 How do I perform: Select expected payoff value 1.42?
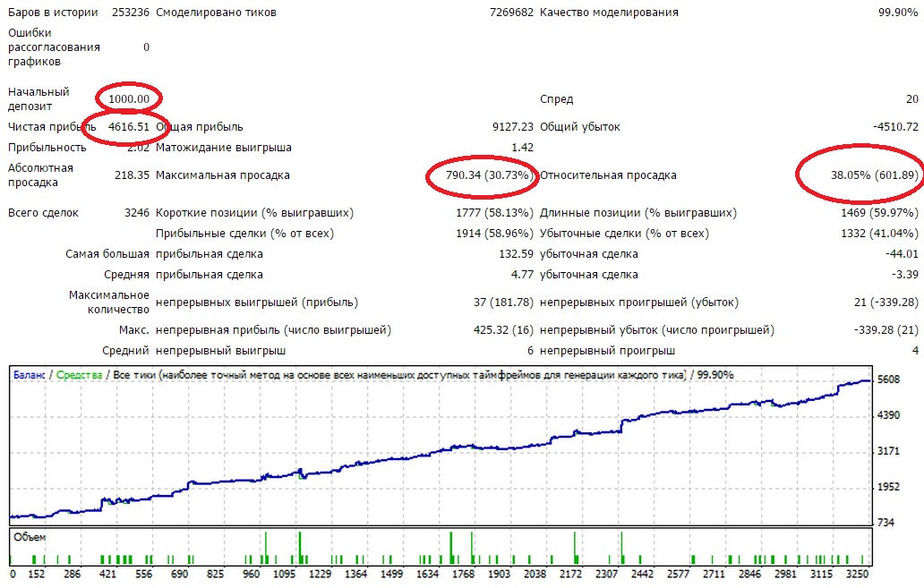[x=523, y=148]
